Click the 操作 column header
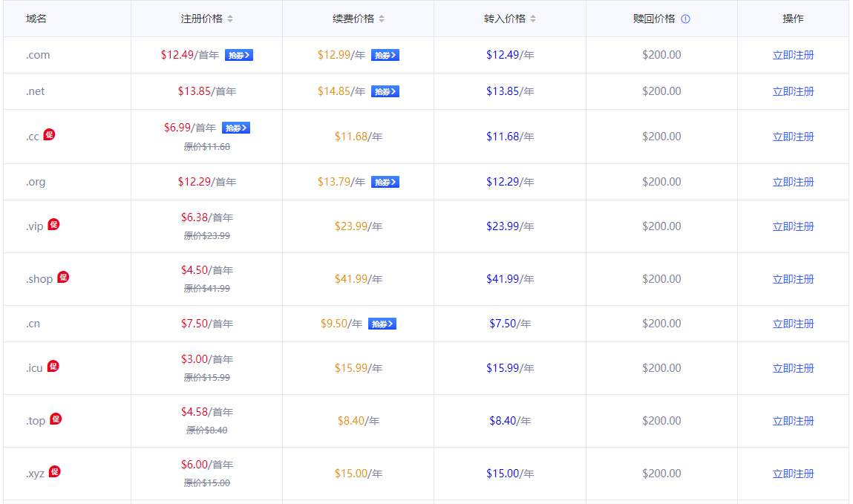 point(793,19)
